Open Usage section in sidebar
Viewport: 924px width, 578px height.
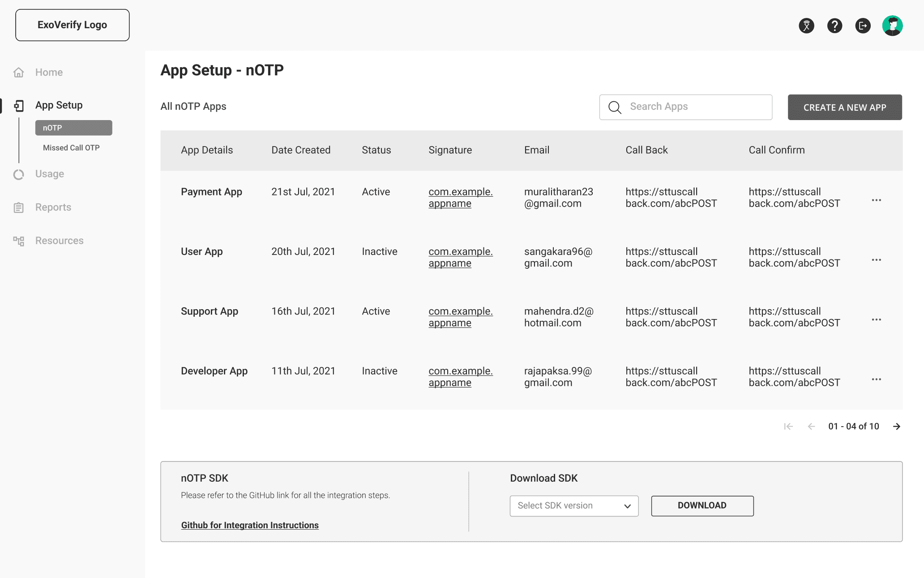[49, 174]
